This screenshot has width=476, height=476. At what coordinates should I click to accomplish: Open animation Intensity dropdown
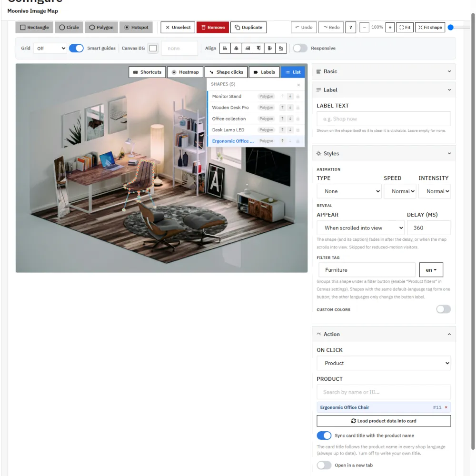(x=435, y=191)
